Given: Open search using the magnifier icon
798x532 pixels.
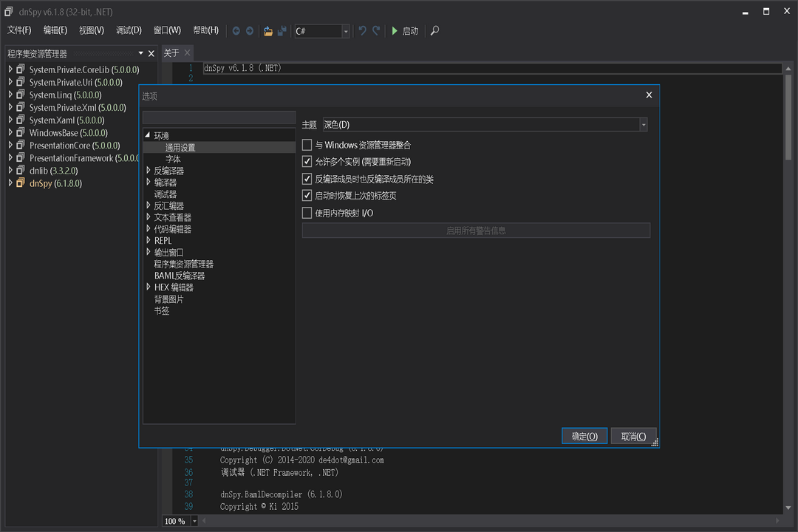Looking at the screenshot, I should 434,30.
